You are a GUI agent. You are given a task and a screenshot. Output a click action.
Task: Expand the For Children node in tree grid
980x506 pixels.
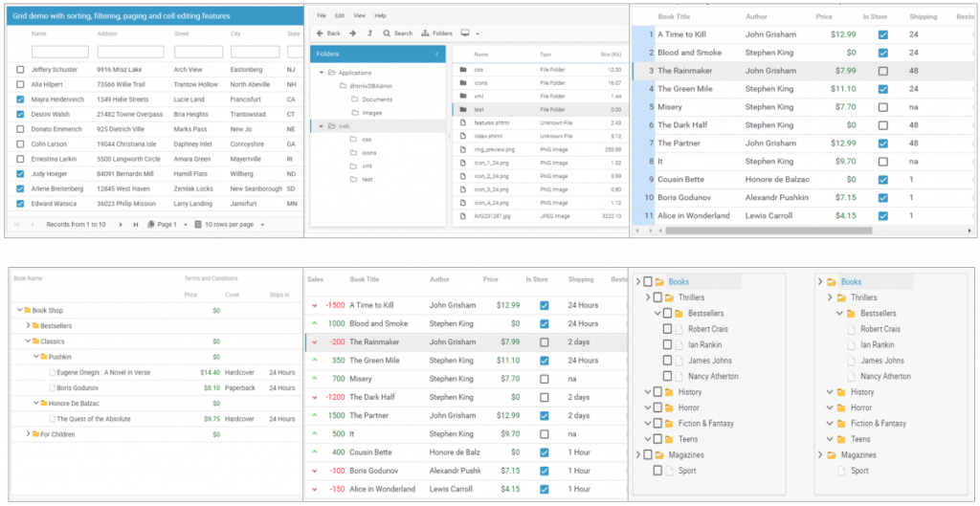click(28, 434)
